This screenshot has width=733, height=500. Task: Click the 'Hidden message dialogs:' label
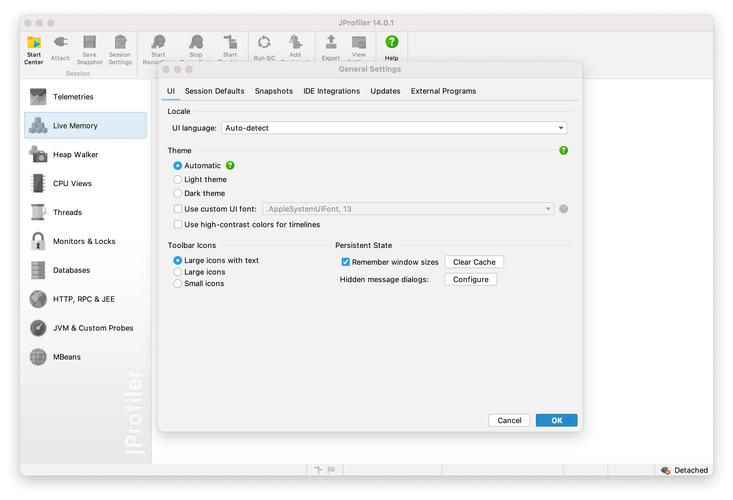[x=384, y=279]
